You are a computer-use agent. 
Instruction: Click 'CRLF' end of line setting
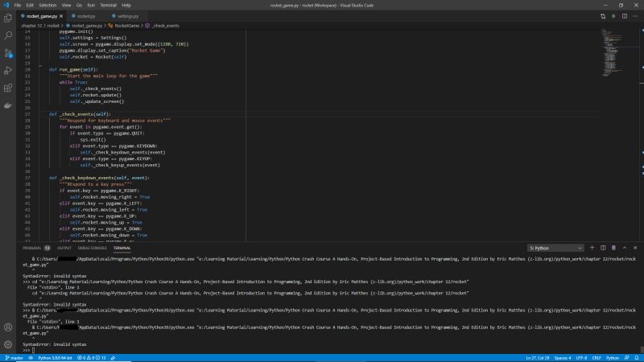pyautogui.click(x=597, y=358)
